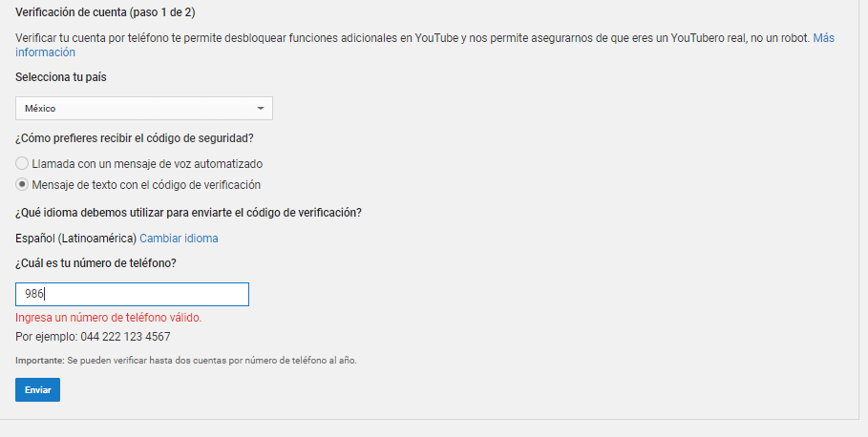
Task: Click the phone number input field
Action: click(x=133, y=294)
